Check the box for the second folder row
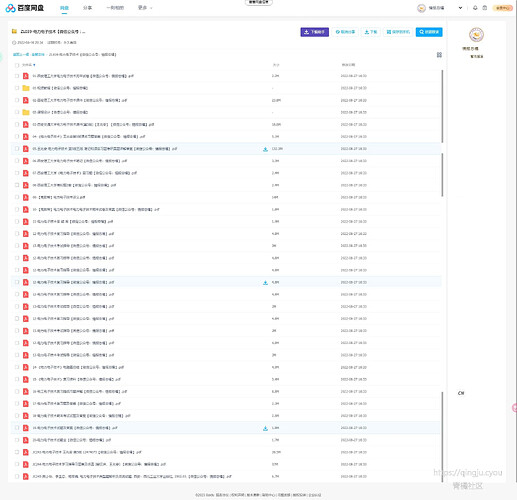 click(x=17, y=112)
